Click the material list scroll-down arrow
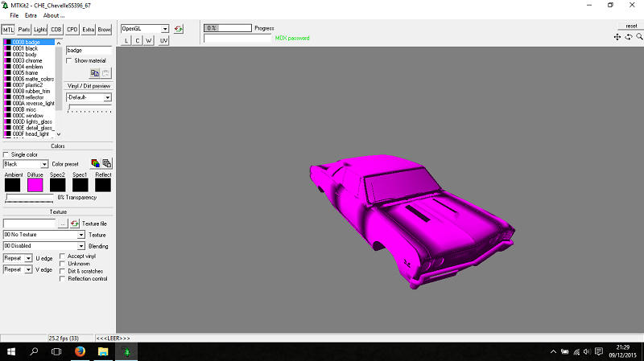The image size is (644, 361). pos(59,134)
